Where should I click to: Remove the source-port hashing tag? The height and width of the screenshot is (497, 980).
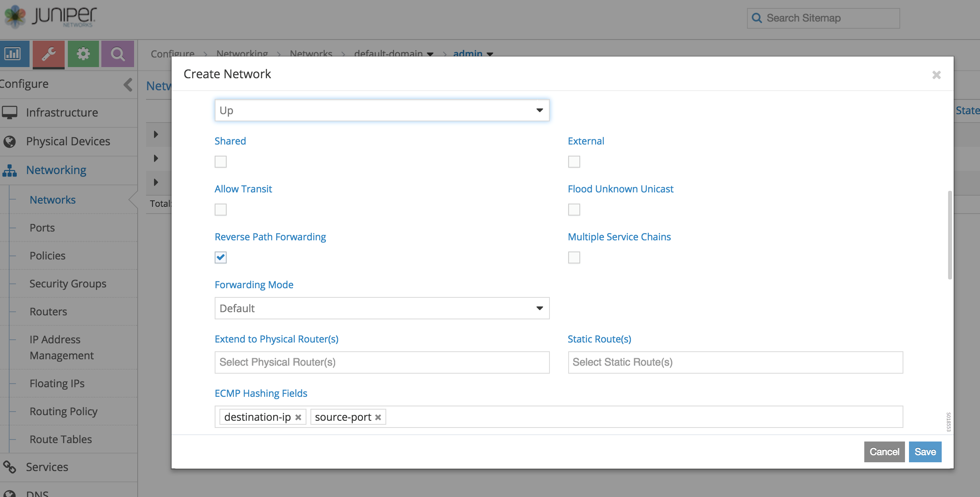378,417
